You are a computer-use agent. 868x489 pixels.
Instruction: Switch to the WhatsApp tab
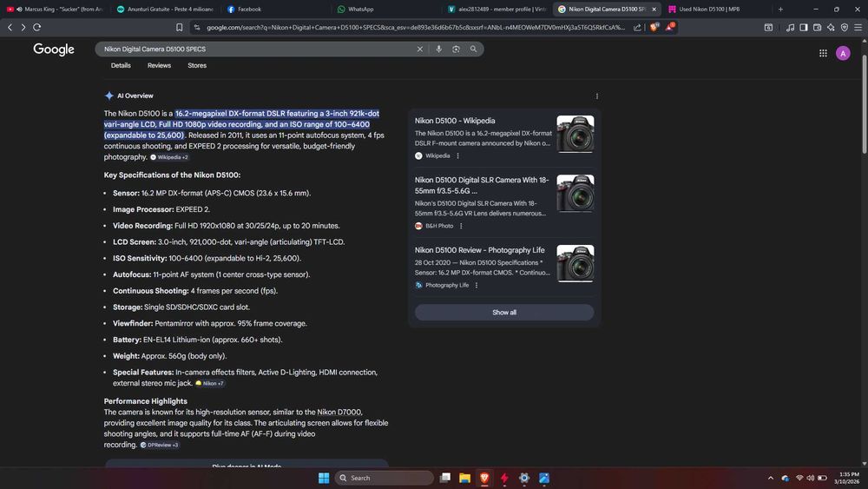pos(385,9)
